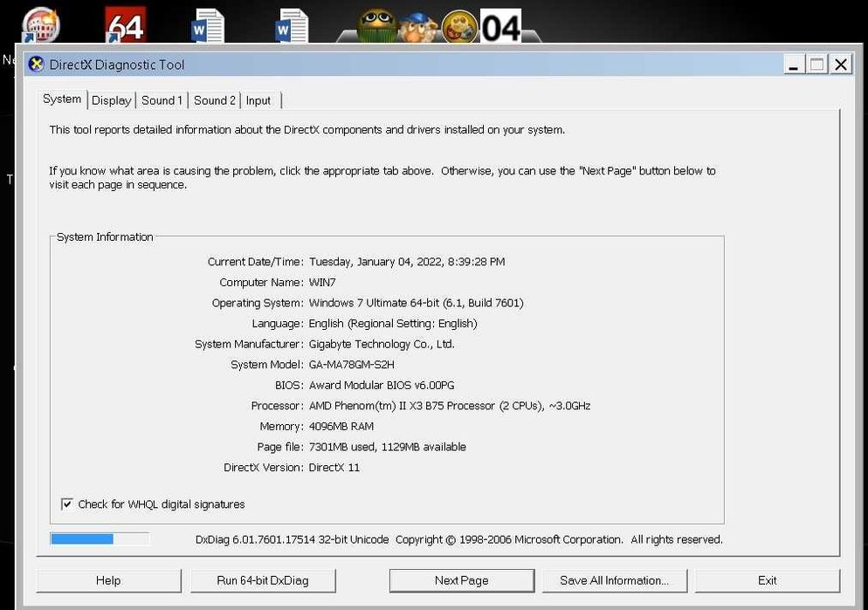This screenshot has height=610, width=868.
Task: Open the Rome game desktop shortcut
Action: tap(40, 25)
